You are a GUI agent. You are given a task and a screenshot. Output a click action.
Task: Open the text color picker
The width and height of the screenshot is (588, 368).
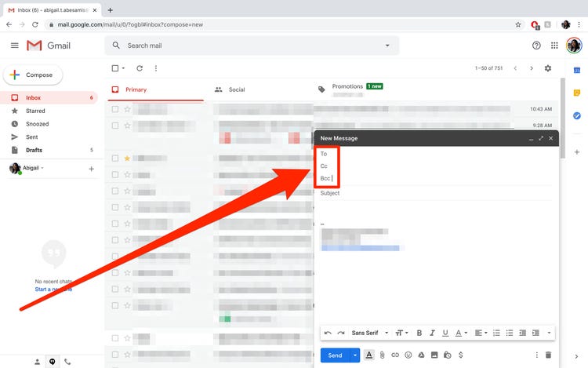coord(461,333)
